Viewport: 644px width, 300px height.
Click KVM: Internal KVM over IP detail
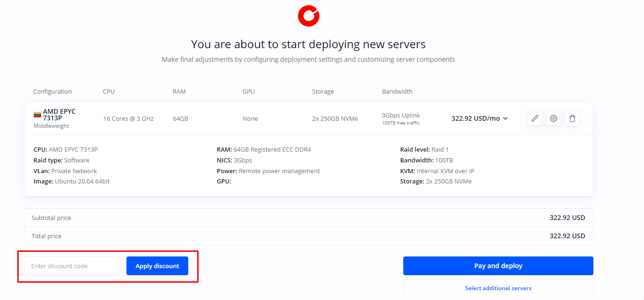pos(437,171)
